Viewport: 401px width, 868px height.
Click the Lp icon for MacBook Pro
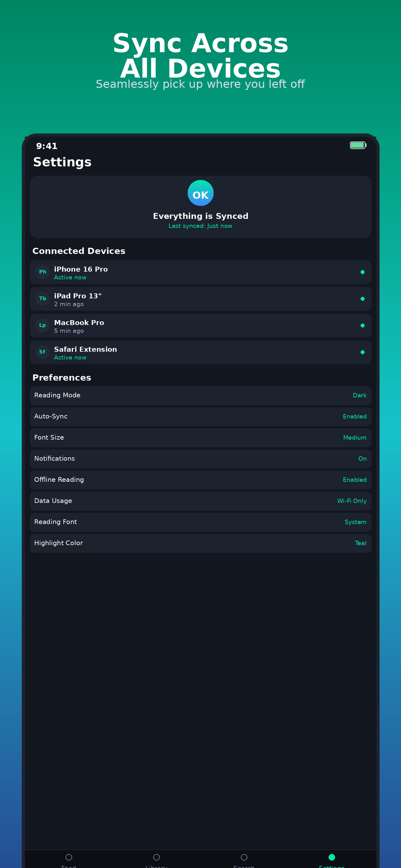tap(42, 325)
